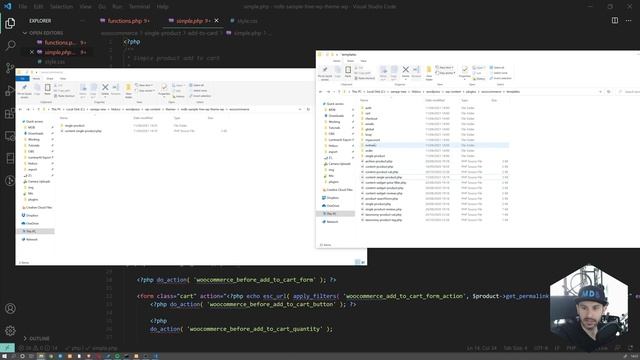Viewport: 640px width, 360px height.
Task: Click Select all in left Explorer ribbon
Action: [x=198, y=85]
